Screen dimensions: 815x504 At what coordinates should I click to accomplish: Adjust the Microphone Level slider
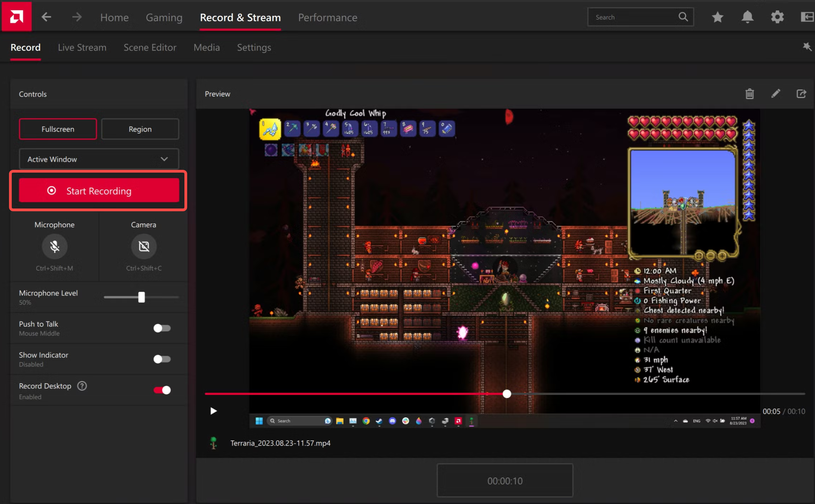(x=141, y=297)
